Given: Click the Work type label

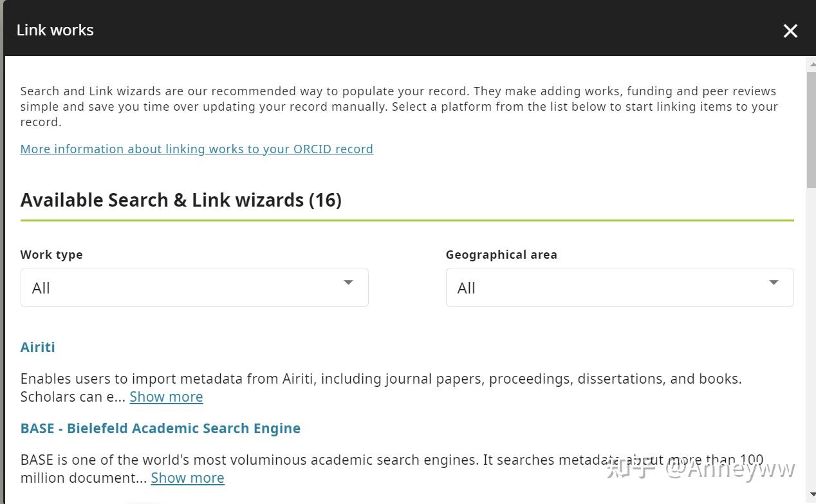Looking at the screenshot, I should [x=51, y=254].
